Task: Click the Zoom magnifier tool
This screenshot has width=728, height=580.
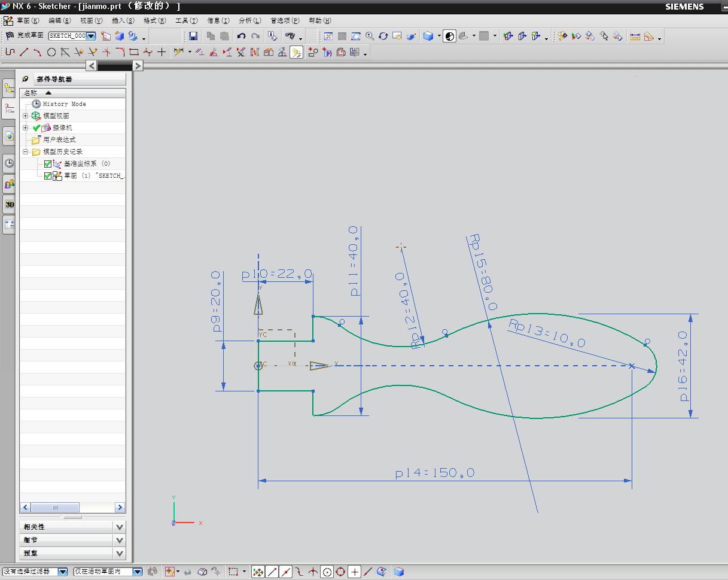Action: [x=370, y=37]
